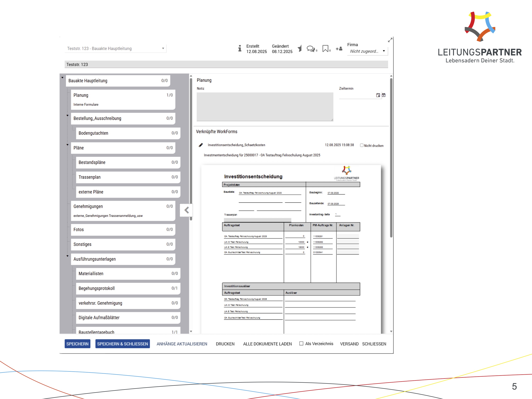Collapse the left tree panel with chevron
The height and width of the screenshot is (399, 532).
click(186, 210)
